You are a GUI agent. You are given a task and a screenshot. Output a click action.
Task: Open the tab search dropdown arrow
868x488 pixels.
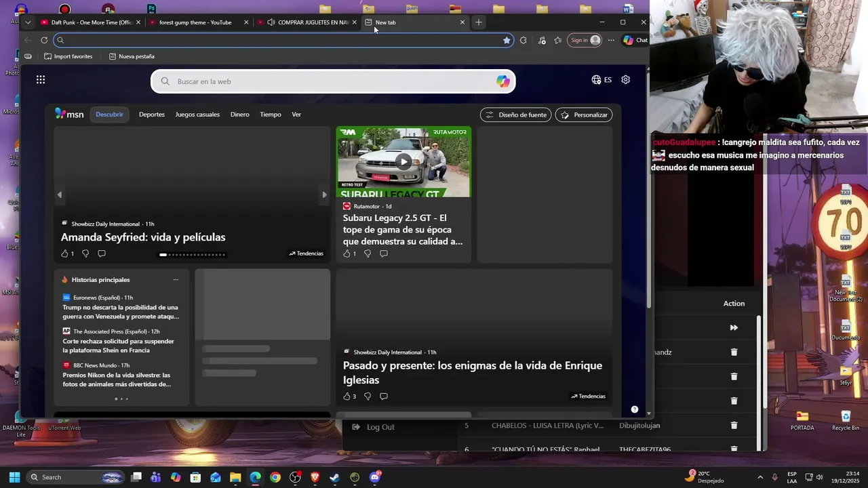28,22
